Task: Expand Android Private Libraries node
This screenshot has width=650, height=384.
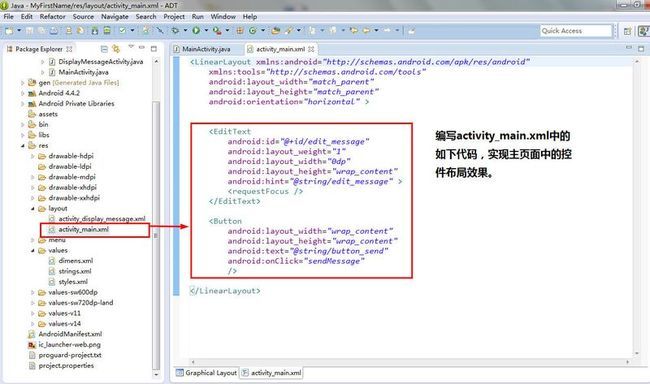Action: (23, 104)
